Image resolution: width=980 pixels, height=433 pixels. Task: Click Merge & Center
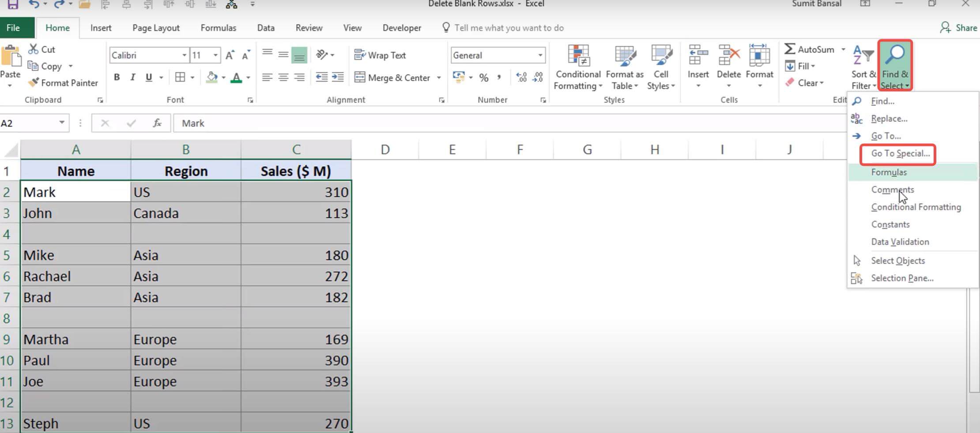pyautogui.click(x=392, y=78)
